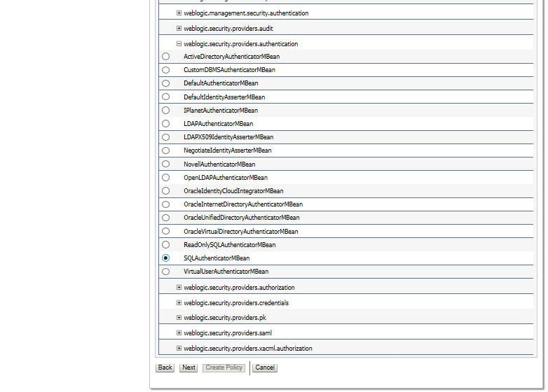
Task: Click weblogic.security.providers.pk package text
Action: pos(225,318)
